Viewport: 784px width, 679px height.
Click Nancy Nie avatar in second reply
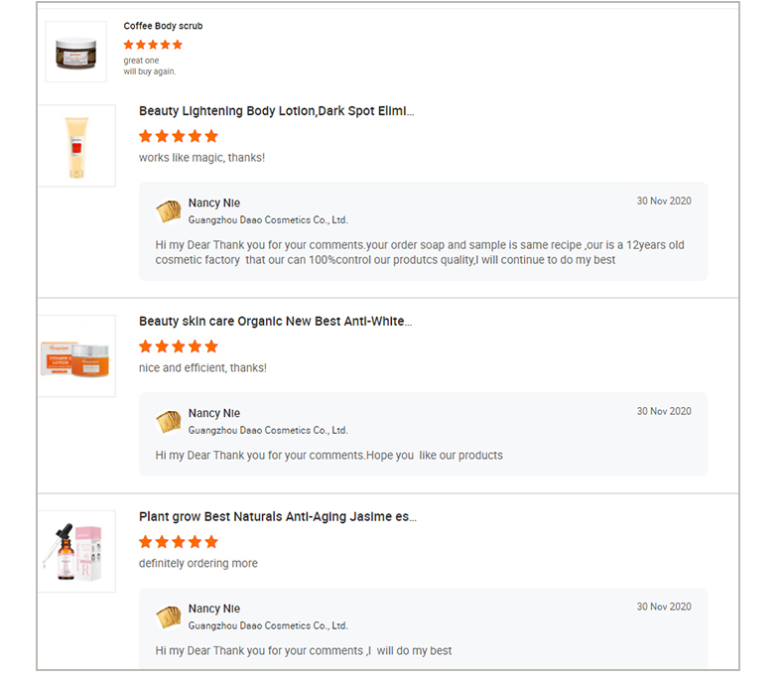click(x=169, y=422)
